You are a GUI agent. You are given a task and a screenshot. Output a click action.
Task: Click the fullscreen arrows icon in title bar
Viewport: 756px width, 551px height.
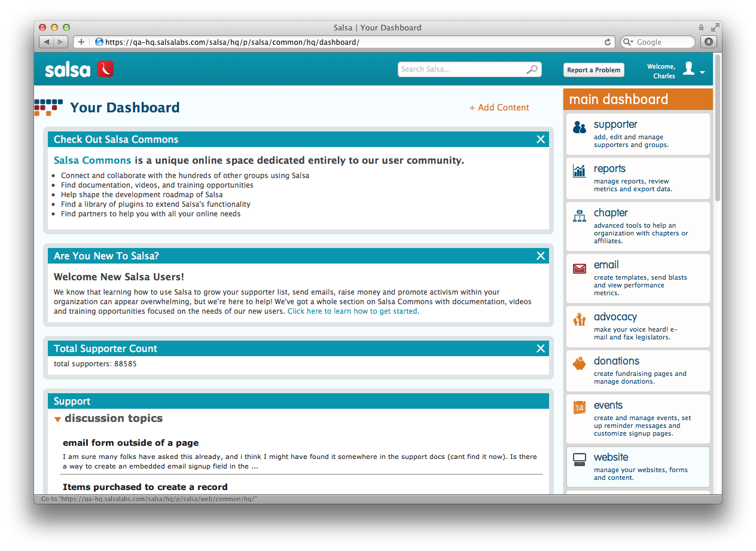click(715, 27)
